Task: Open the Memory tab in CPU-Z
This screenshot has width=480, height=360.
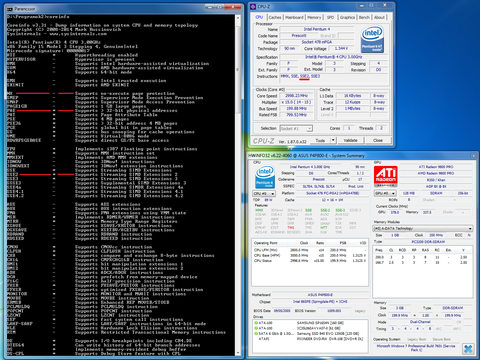Action: click(x=314, y=17)
